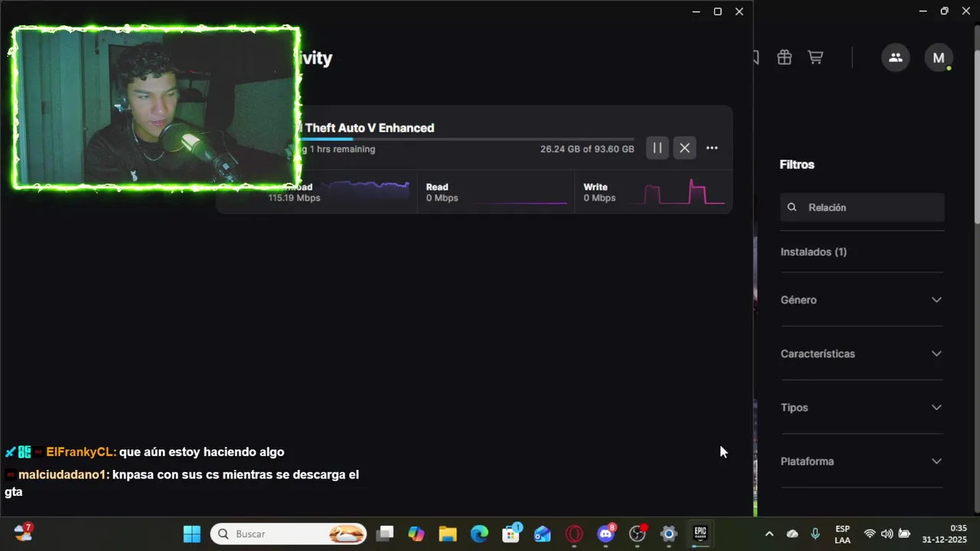Open OBS Studio from taskbar
This screenshot has width=980, height=551.
coord(637,533)
